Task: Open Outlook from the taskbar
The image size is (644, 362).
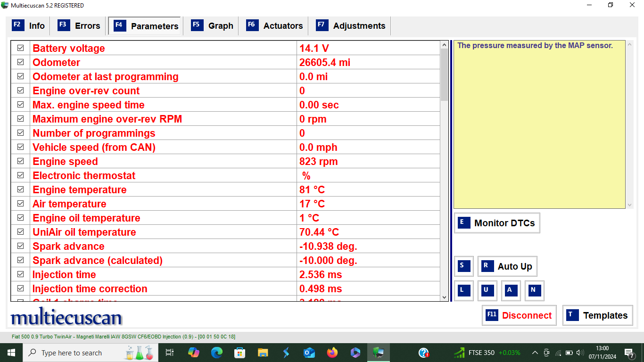Action: pos(309,353)
